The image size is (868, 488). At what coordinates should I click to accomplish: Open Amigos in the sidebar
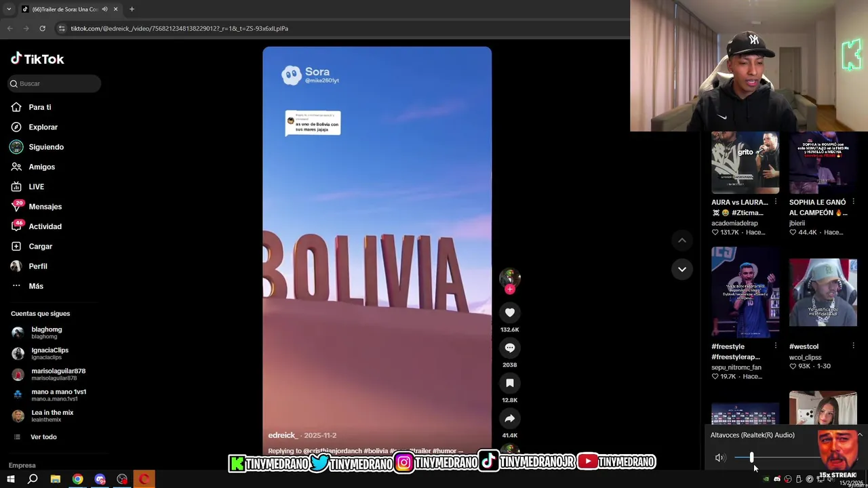[33, 167]
